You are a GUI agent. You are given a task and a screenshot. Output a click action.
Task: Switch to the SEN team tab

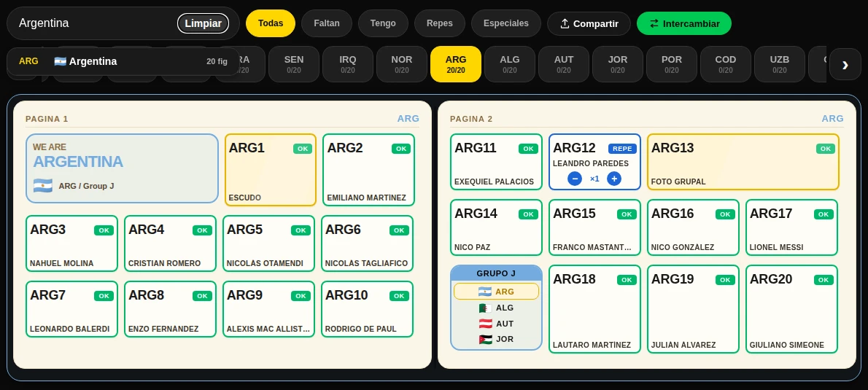click(294, 64)
